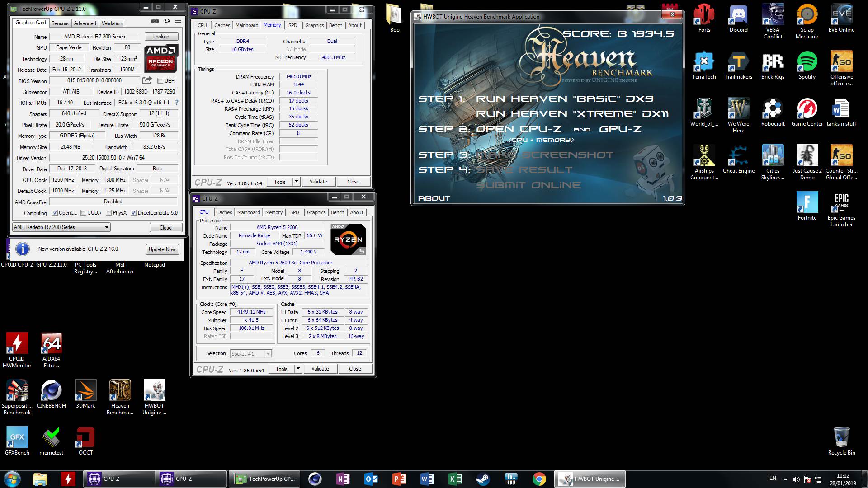Click the Windows Start button
This screenshot has width=868, height=488.
pos(11,479)
